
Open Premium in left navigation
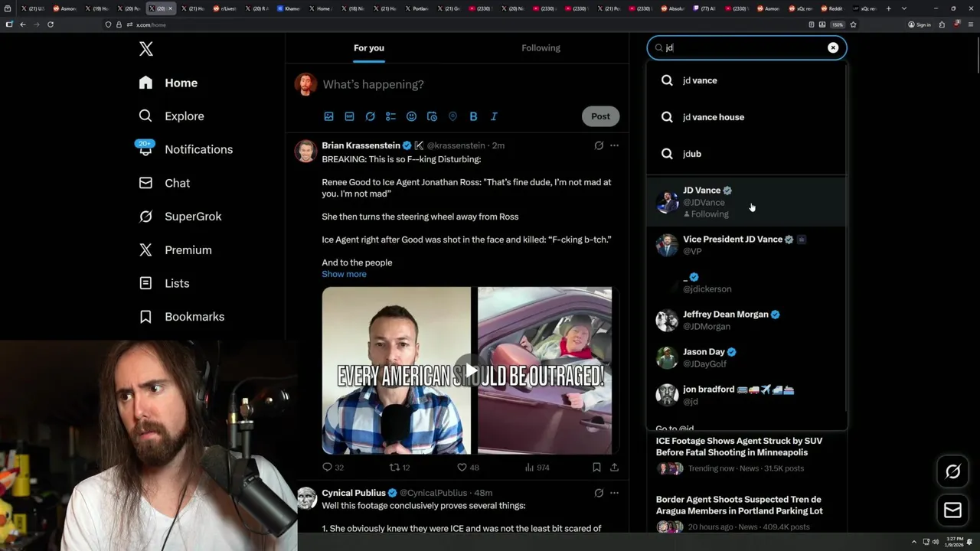[175, 250]
